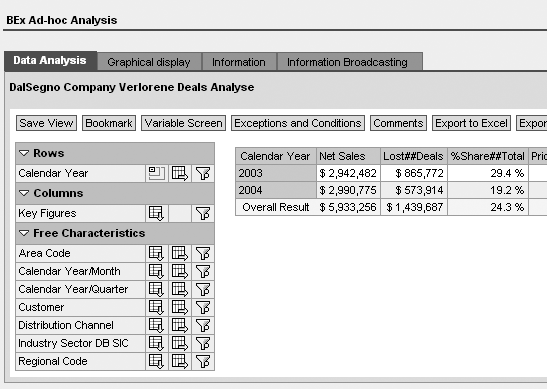Select the 2003 row cell in table
547x389 pixels.
coord(276,173)
